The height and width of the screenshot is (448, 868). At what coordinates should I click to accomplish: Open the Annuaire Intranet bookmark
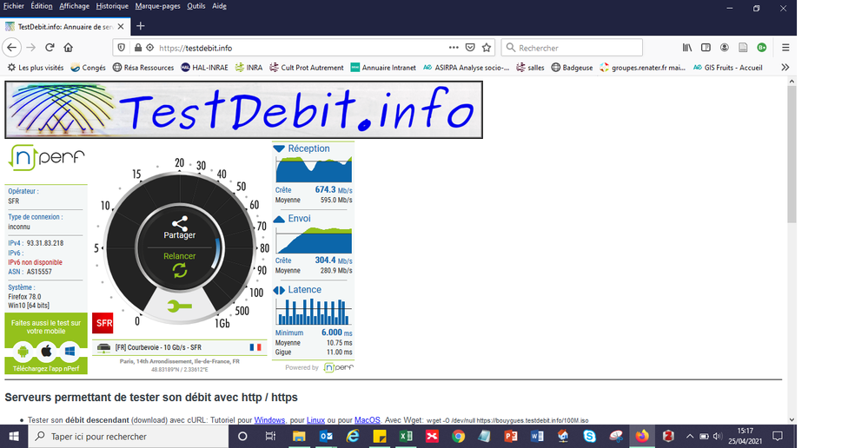[x=383, y=68]
